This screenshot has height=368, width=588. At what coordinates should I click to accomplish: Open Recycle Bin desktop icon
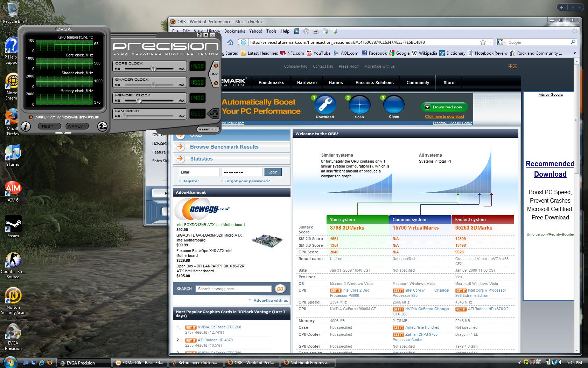13,12
